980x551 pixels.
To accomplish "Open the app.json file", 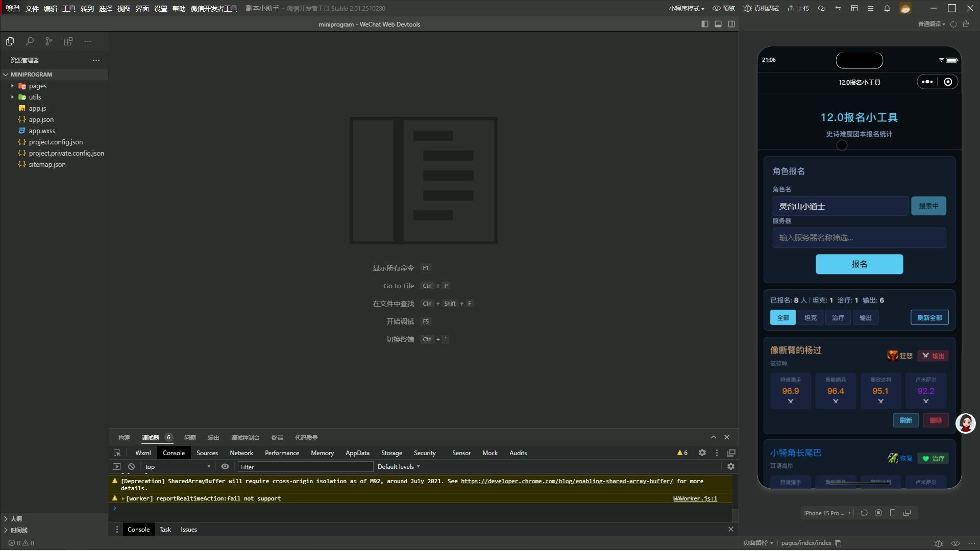I will tap(41, 119).
